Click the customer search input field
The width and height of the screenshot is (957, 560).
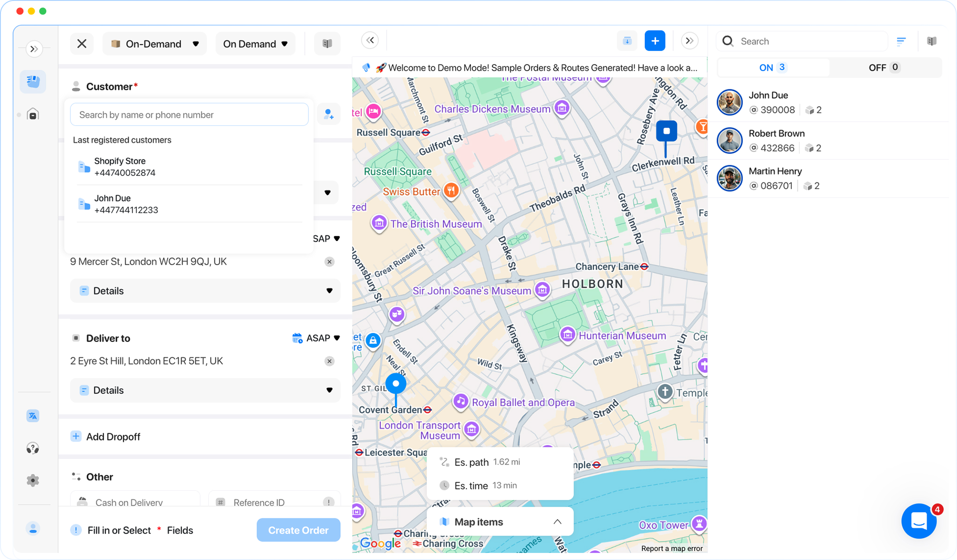click(189, 115)
